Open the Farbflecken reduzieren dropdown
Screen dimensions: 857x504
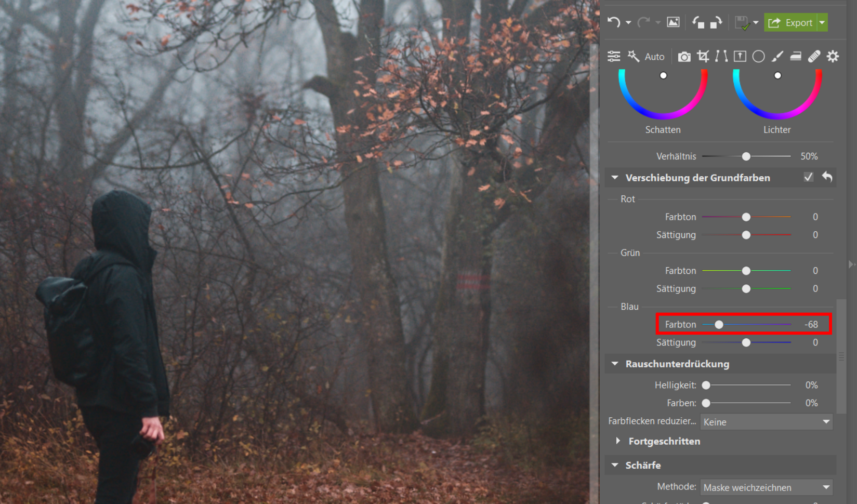click(766, 422)
